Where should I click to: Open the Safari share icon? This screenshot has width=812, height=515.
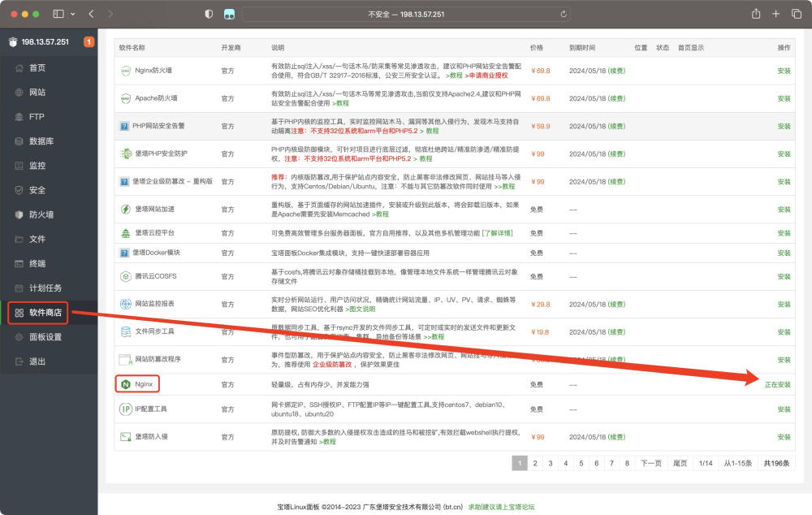click(x=755, y=14)
